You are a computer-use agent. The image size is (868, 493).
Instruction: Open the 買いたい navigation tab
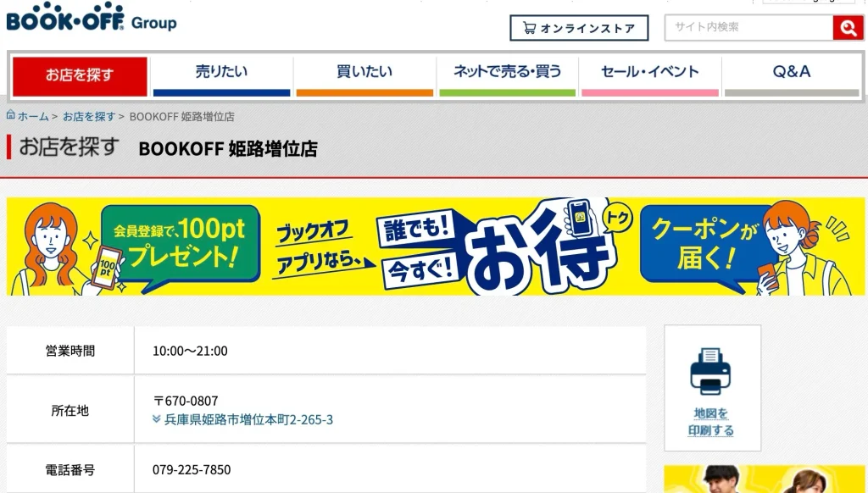pos(364,76)
